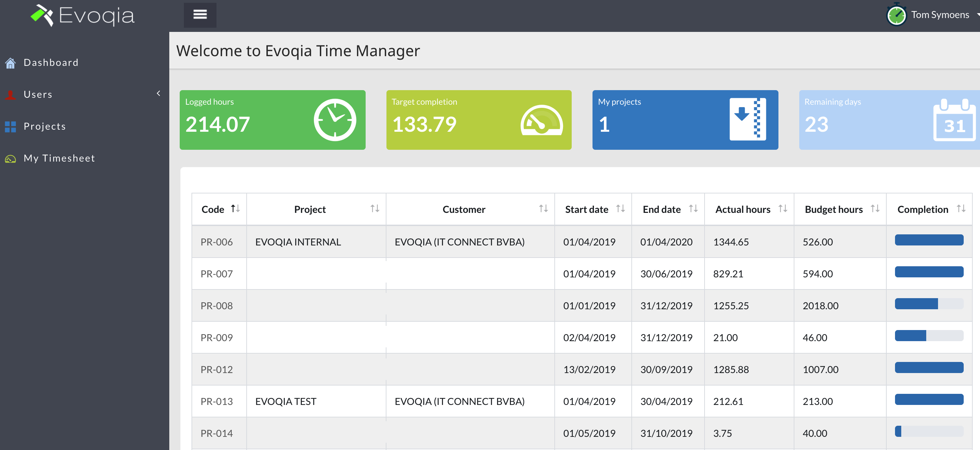Click actual hours 1344.65
The image size is (980, 450).
click(731, 242)
